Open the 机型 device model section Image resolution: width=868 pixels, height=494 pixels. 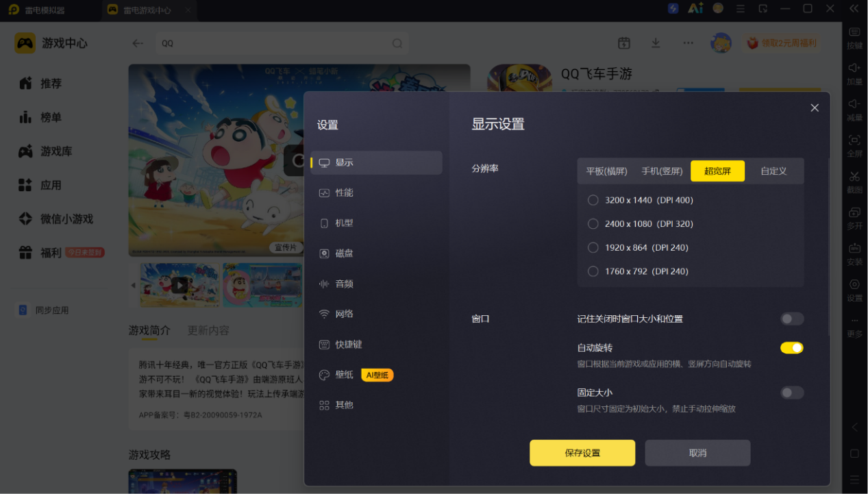click(x=376, y=223)
